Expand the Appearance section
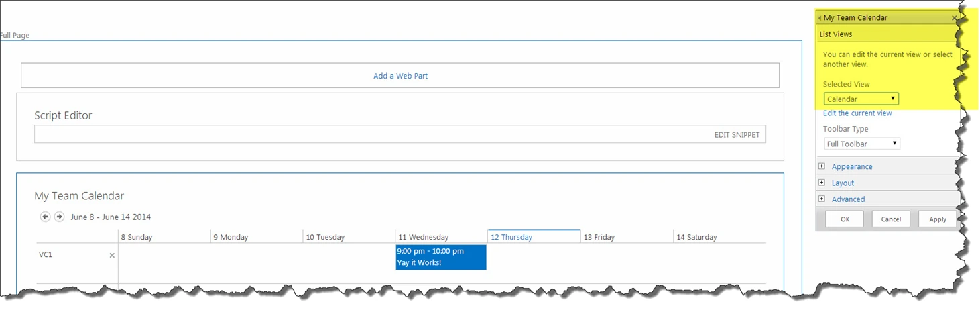 [x=822, y=166]
